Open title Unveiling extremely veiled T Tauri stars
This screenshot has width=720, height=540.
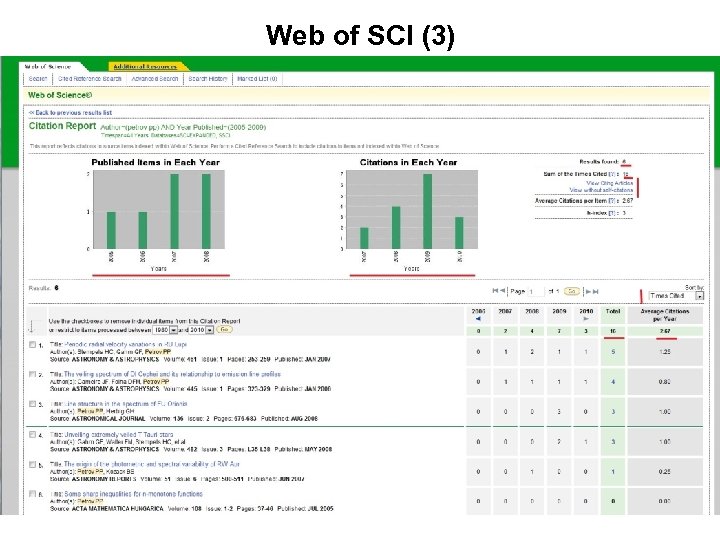[x=118, y=434]
